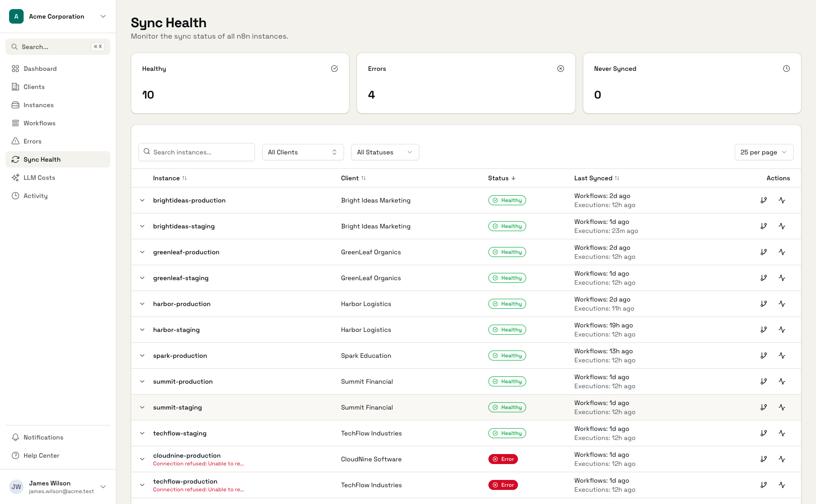Open Notifications from the sidebar

tap(43, 437)
